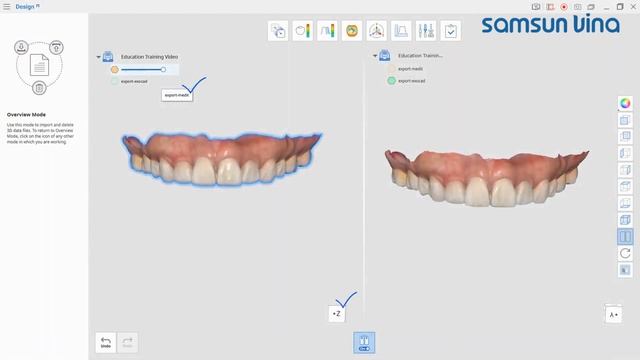Click the delete data trash icon
Viewport: 640px width, 360px height.
click(39, 88)
